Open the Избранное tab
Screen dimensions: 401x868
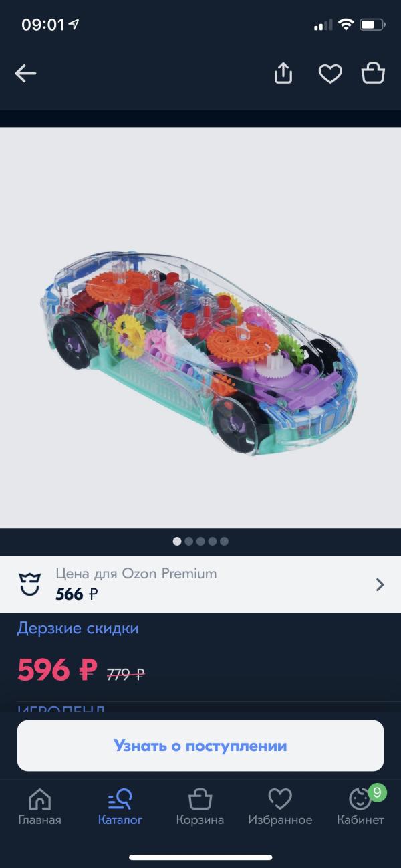[280, 806]
